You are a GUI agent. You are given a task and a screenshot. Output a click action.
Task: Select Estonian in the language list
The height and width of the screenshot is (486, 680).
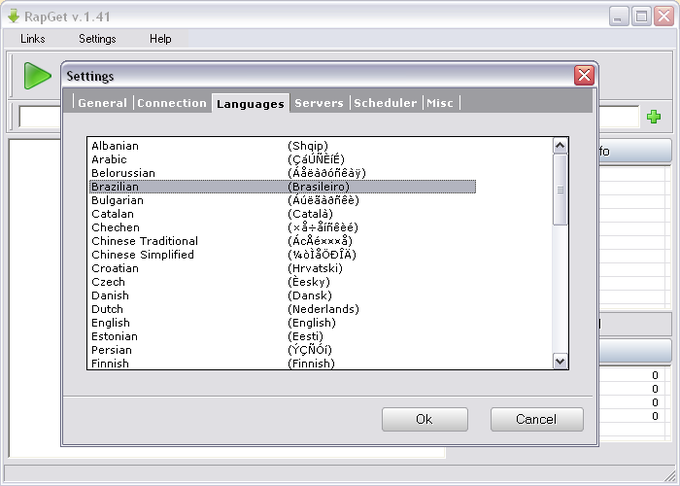pos(282,336)
